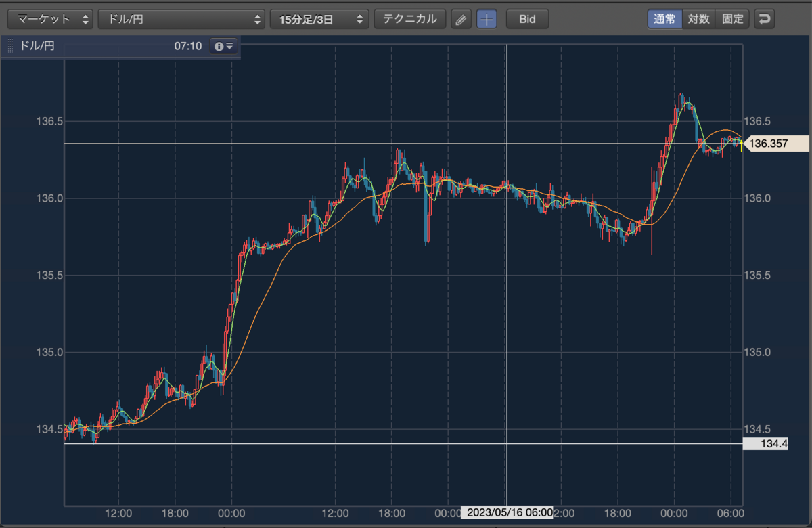Click the 07:10 time in ドル/円 panel
Image resolution: width=812 pixels, height=528 pixels.
pyautogui.click(x=187, y=47)
